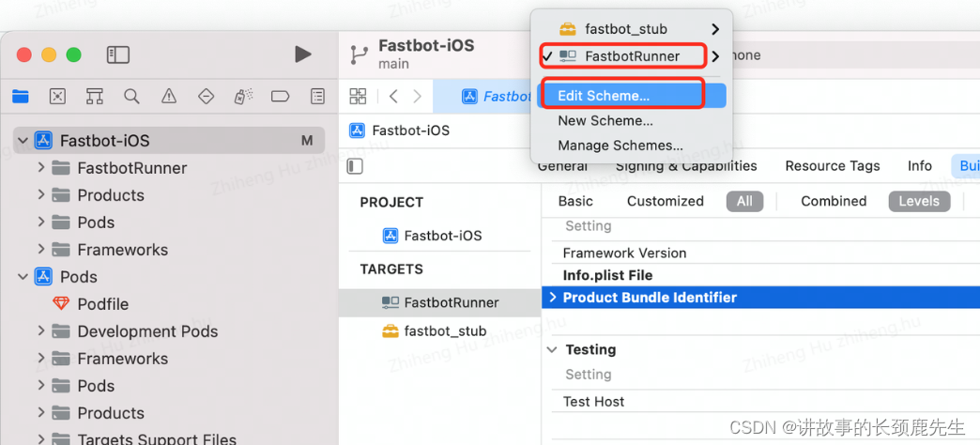Viewport: 980px width, 445px height.
Task: Select fastbot_stub target in TARGETS list
Action: tap(435, 331)
